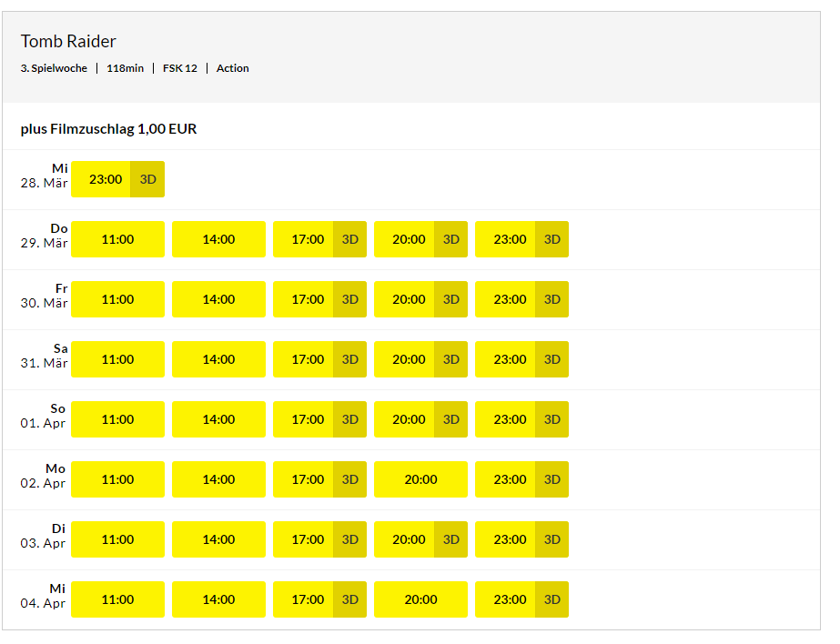Choose Thursday 29. Mär 17:00 3D showtime

click(319, 239)
